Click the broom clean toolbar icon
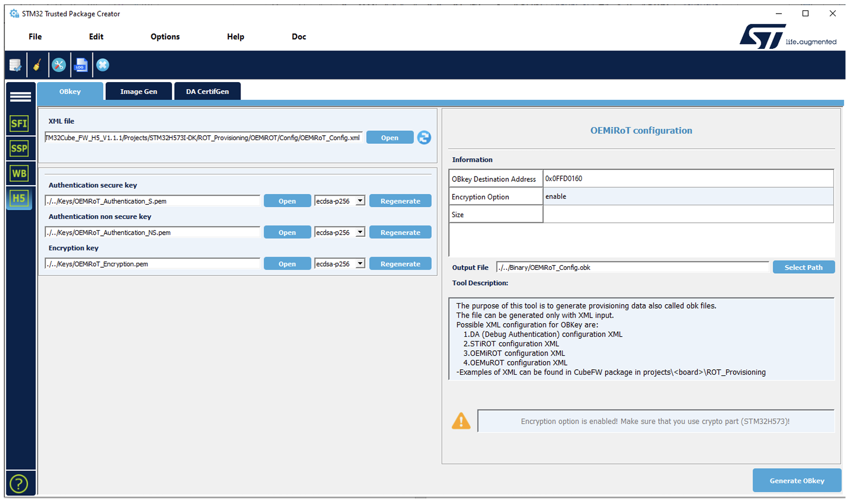This screenshot has height=504, width=846. (x=37, y=65)
